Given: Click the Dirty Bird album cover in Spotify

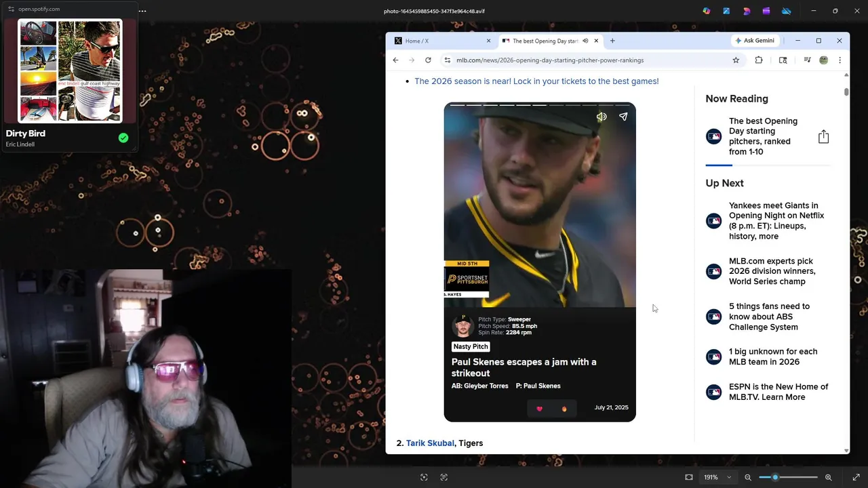Looking at the screenshot, I should pyautogui.click(x=70, y=71).
